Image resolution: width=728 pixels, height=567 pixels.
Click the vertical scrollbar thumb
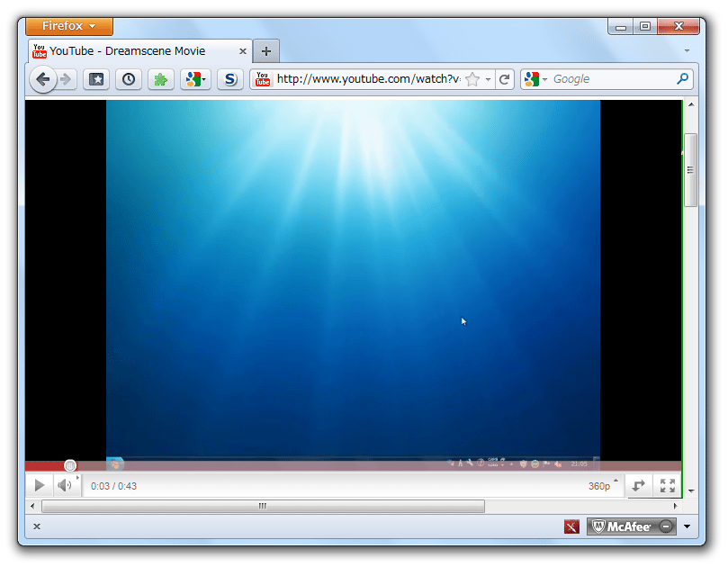[691, 170]
